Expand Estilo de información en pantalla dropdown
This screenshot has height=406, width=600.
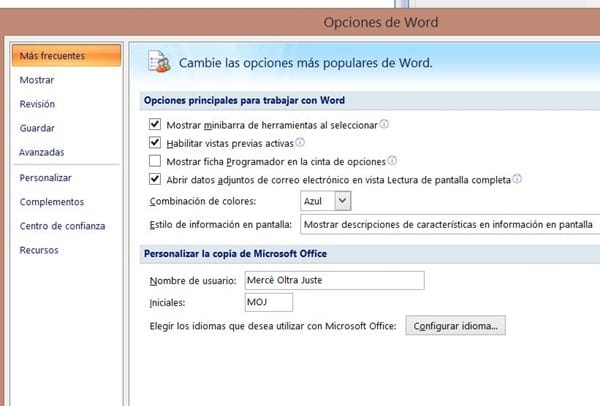pyautogui.click(x=450, y=224)
